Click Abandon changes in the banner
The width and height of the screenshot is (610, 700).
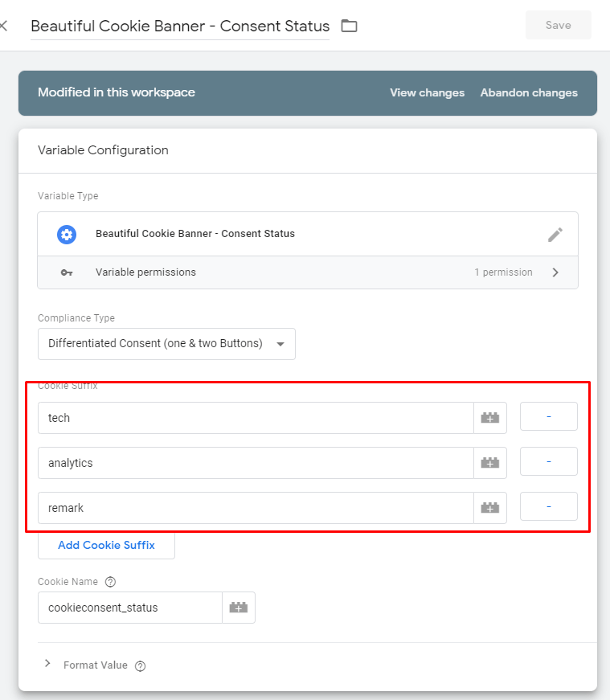pyautogui.click(x=529, y=93)
